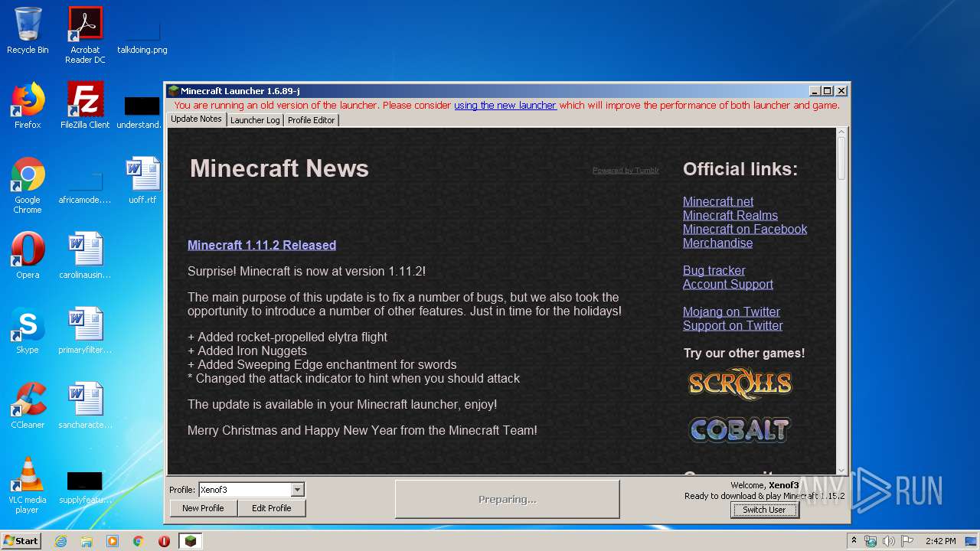
Task: Open Chrome from the taskbar
Action: pos(139,541)
